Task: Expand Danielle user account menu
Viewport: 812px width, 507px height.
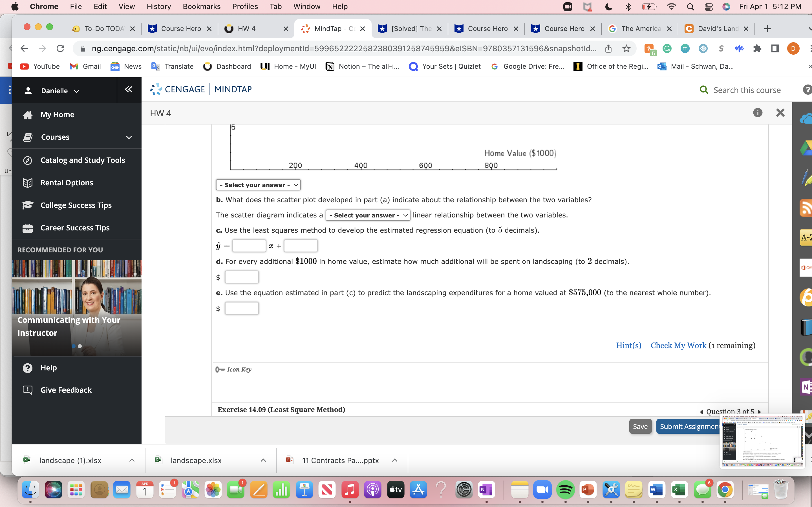Action: pyautogui.click(x=60, y=91)
